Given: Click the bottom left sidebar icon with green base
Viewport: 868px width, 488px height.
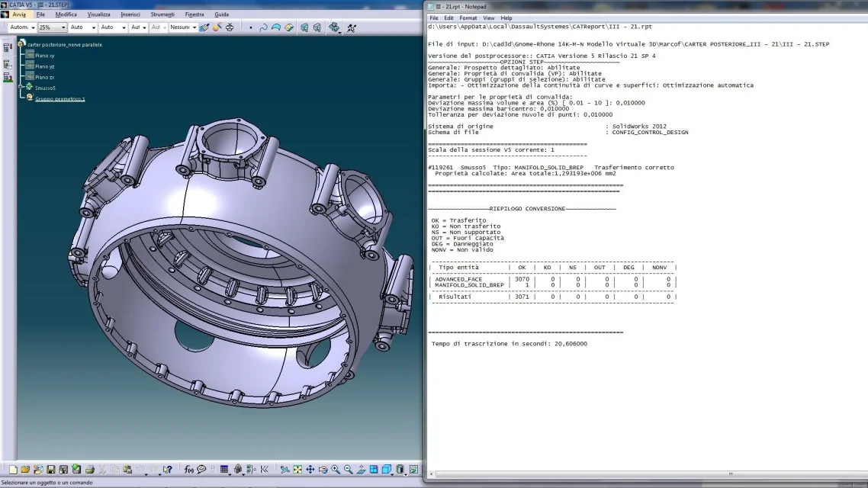Looking at the screenshot, I should (x=8, y=78).
